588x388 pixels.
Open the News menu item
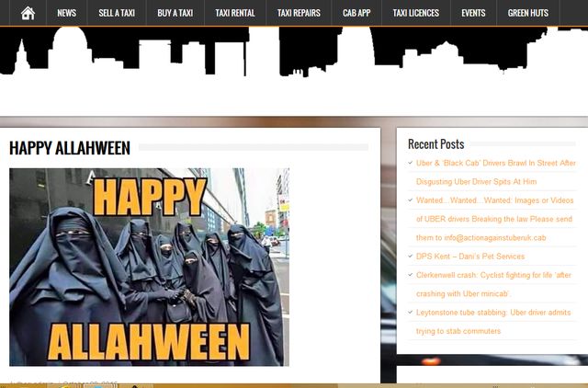click(66, 13)
